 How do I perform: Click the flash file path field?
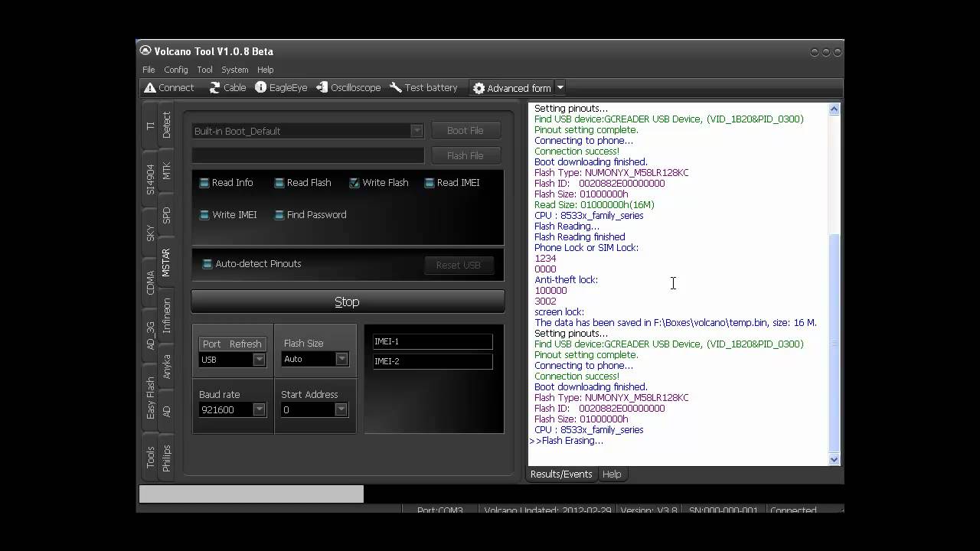tap(308, 155)
